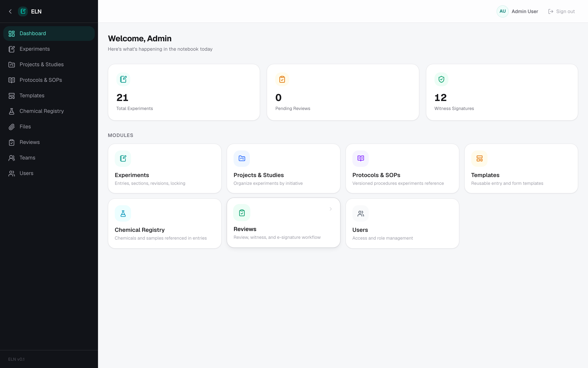Open Chemical Registry sidebar item
This screenshot has height=368, width=588.
pyautogui.click(x=49, y=111)
